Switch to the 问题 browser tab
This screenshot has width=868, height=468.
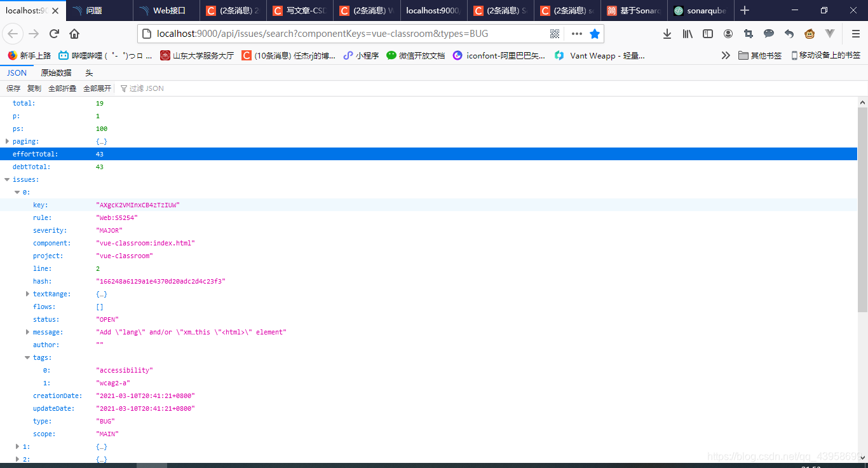click(100, 10)
